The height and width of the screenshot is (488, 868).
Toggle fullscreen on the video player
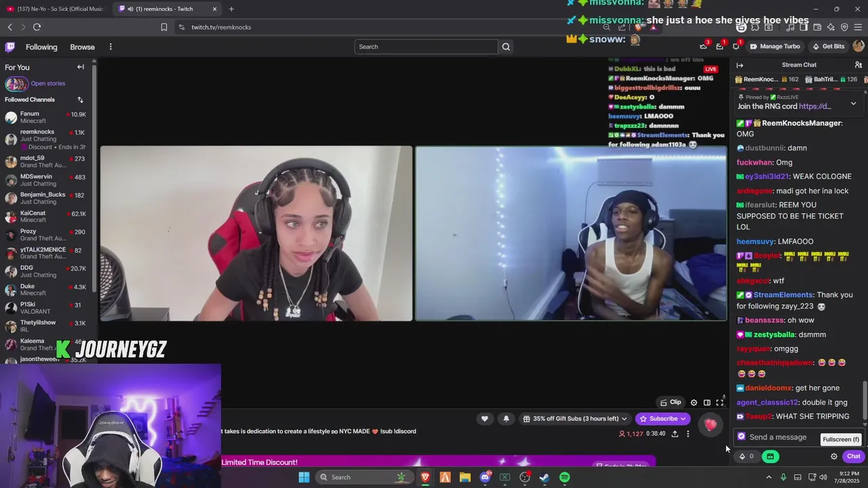[x=720, y=403]
